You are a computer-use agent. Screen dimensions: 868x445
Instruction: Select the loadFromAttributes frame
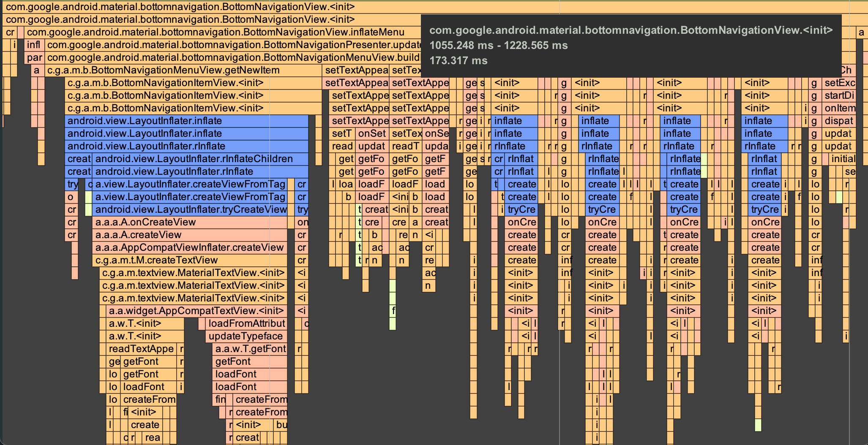click(x=245, y=323)
